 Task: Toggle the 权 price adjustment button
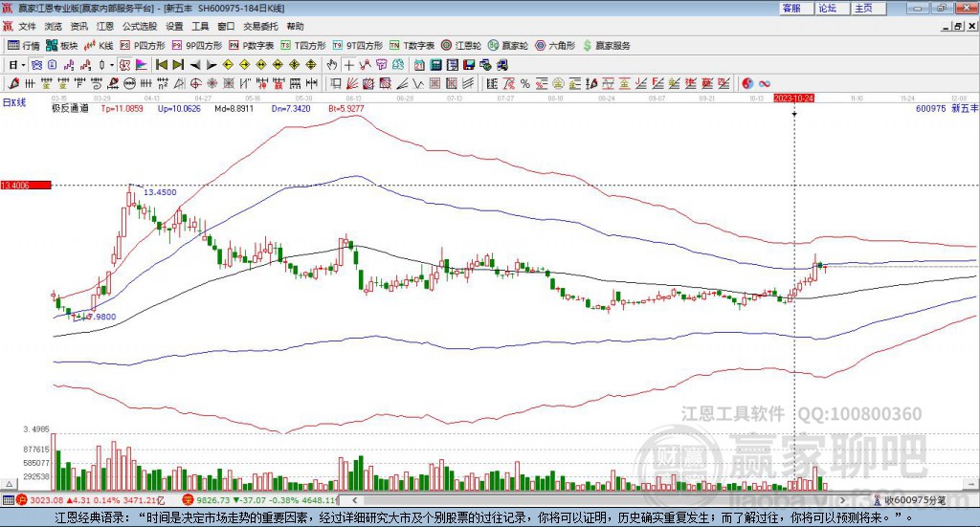point(124,65)
